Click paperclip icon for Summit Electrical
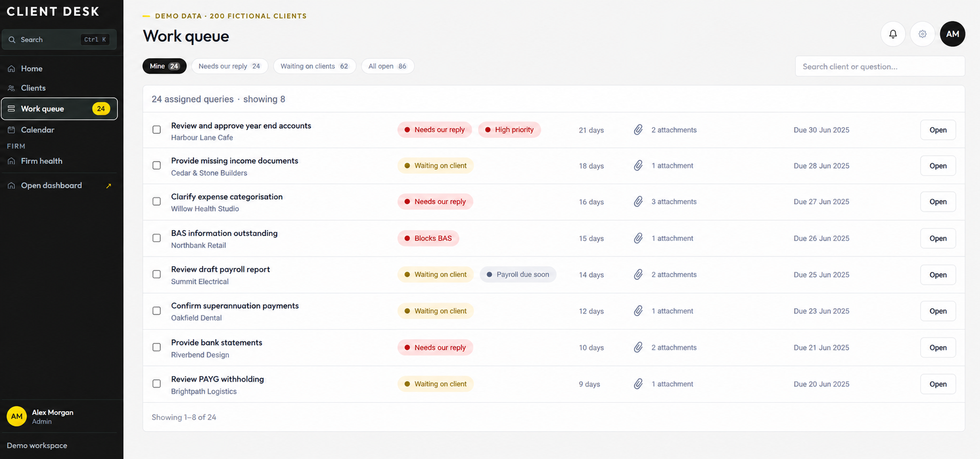980x459 pixels. pos(638,275)
